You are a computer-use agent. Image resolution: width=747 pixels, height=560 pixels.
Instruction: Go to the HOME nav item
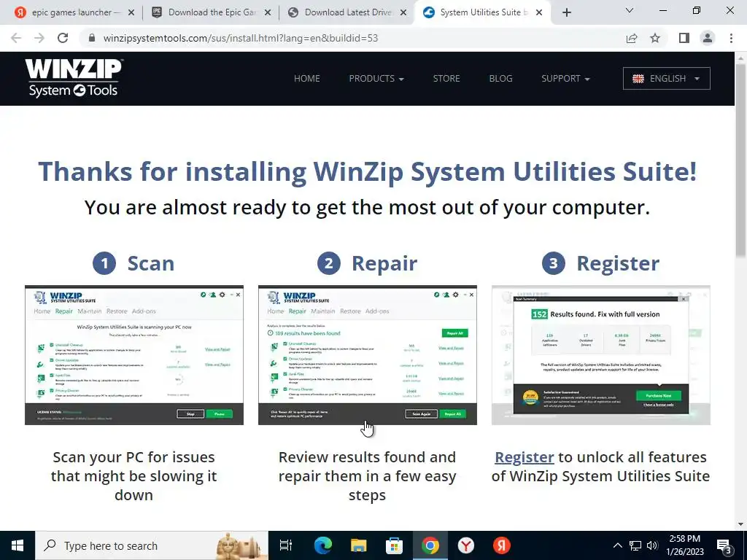click(x=307, y=79)
